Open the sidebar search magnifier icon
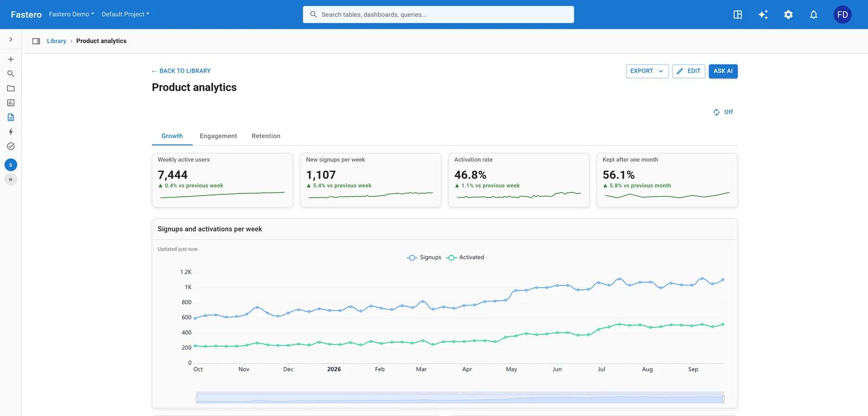868x416 pixels. coord(10,74)
